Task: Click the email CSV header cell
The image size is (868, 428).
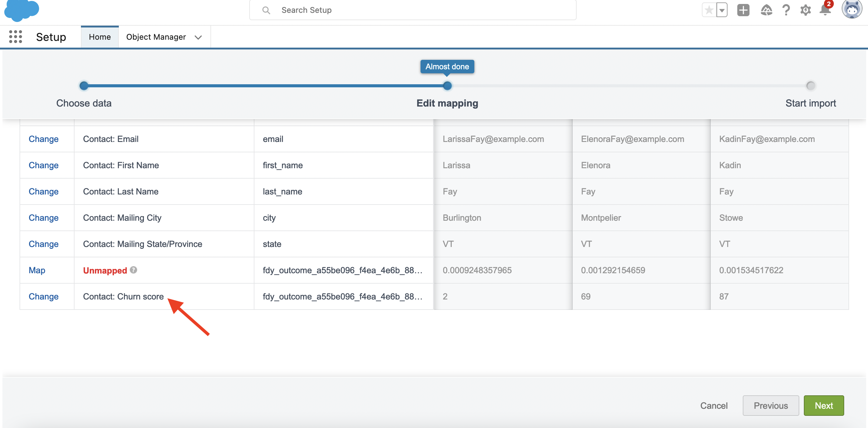Action: [343, 139]
